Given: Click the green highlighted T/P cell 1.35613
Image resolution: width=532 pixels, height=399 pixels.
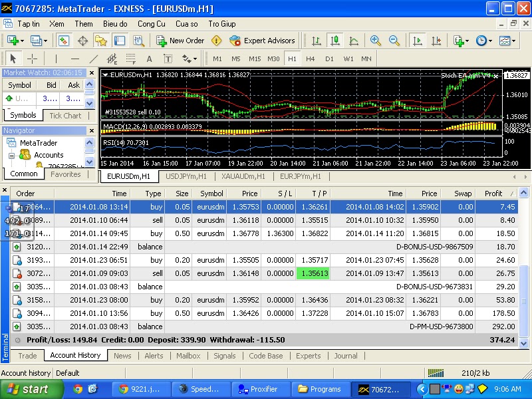Looking at the screenshot, I should [x=314, y=273].
